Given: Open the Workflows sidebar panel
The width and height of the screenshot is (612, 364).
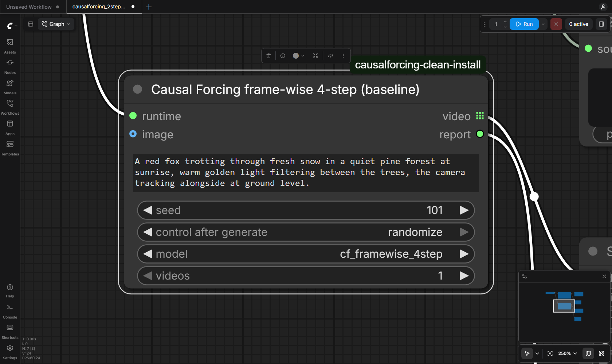Looking at the screenshot, I should pyautogui.click(x=10, y=107).
